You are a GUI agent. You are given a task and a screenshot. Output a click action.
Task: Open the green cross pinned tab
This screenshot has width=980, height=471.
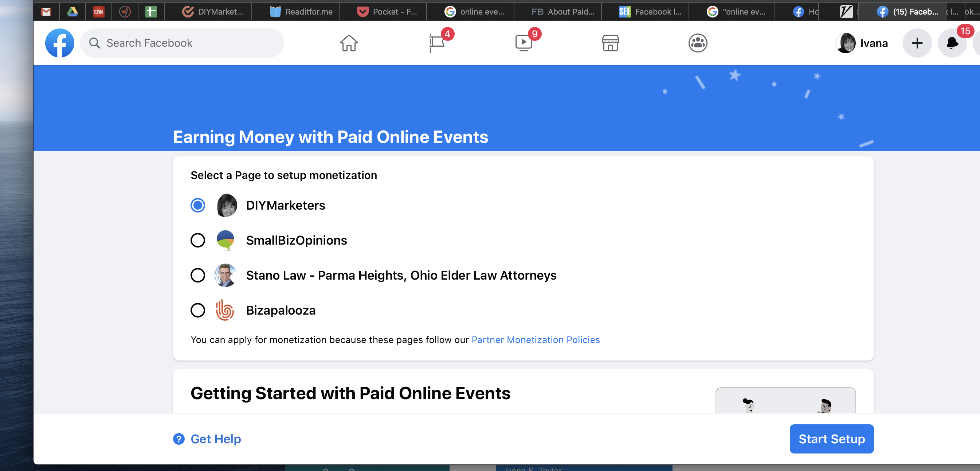151,12
